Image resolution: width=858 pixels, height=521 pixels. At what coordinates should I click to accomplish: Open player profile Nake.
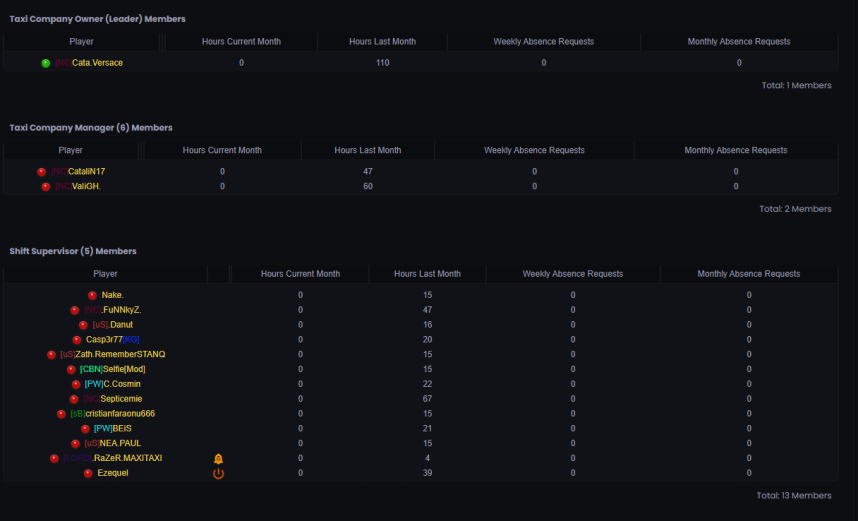click(113, 295)
